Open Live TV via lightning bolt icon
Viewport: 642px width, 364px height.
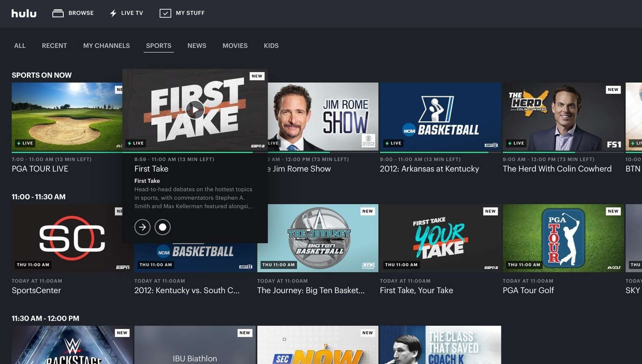[113, 13]
